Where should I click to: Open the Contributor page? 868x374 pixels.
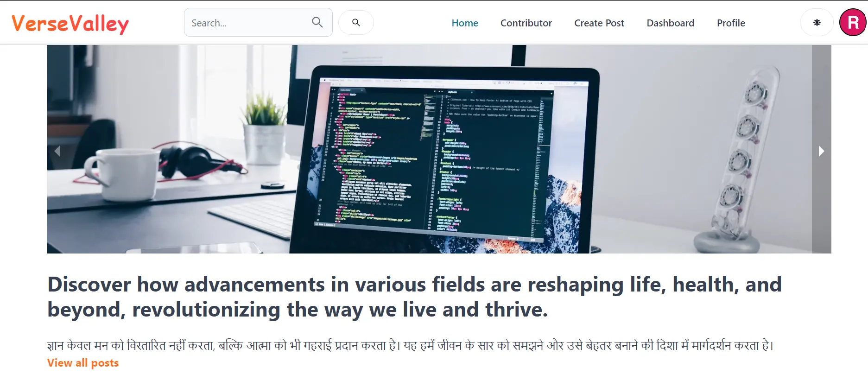[526, 23]
